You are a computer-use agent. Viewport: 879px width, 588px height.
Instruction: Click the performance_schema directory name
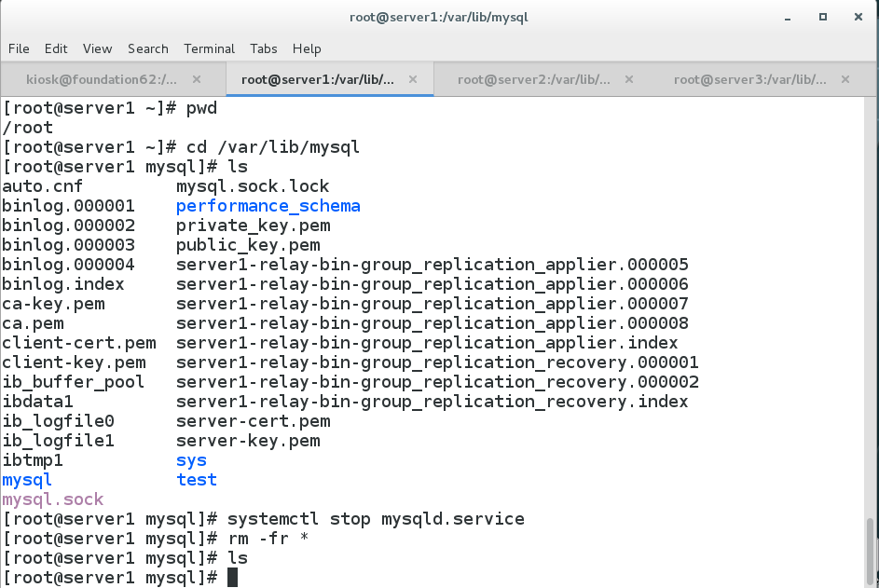[268, 206]
